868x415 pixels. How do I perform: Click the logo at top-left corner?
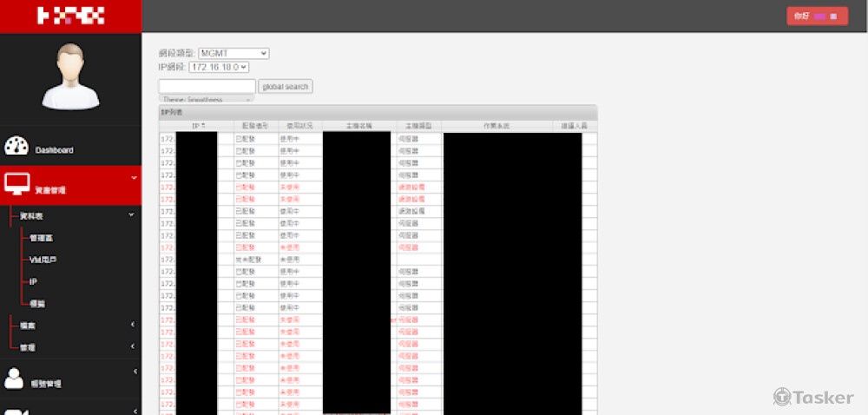[x=70, y=16]
